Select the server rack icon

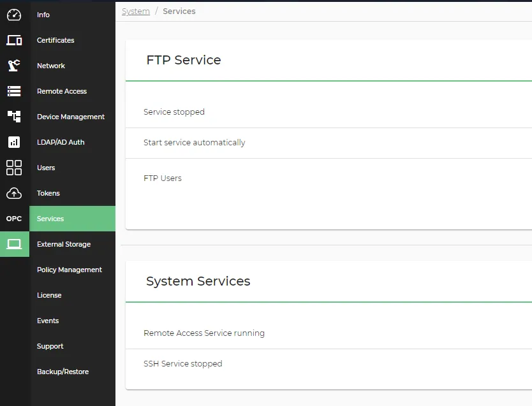(x=14, y=91)
